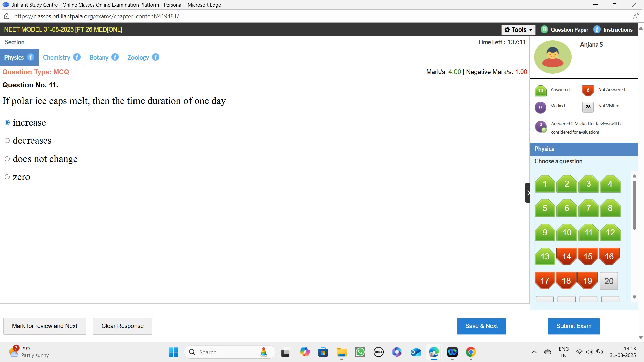This screenshot has width=644, height=362.
Task: Click the Chemistry info icon
Action: pyautogui.click(x=77, y=57)
